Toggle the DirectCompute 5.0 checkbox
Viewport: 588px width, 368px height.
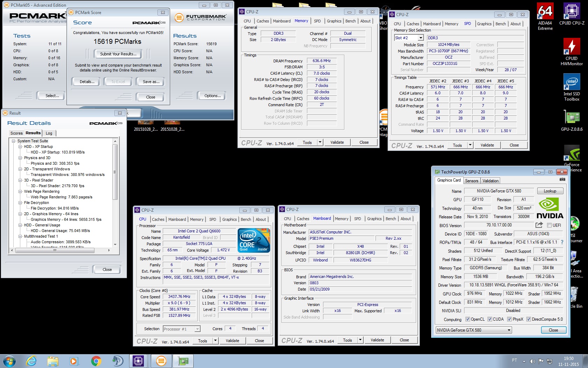tap(529, 319)
